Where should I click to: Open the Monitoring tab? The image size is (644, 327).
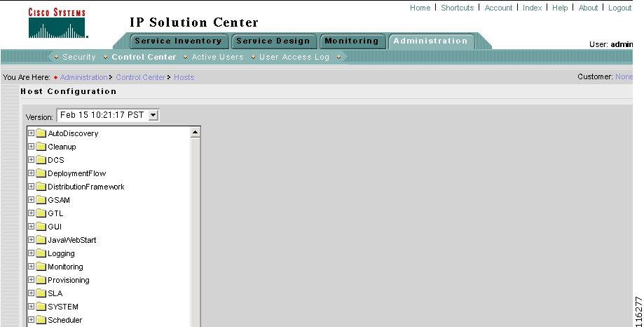(352, 41)
